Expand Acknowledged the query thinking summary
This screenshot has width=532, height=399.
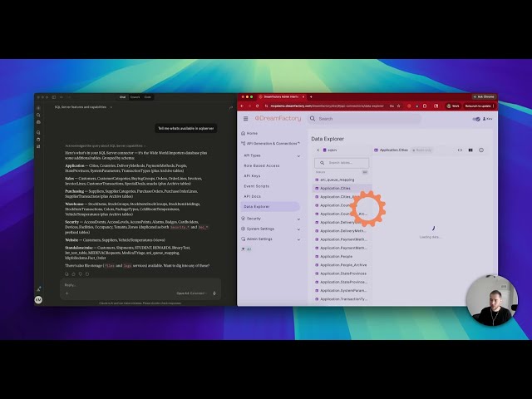[106, 146]
